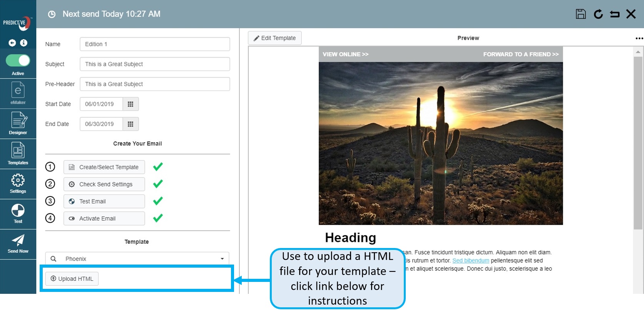This screenshot has width=644, height=310.
Task: Open the End Date calendar picker
Action: click(130, 124)
